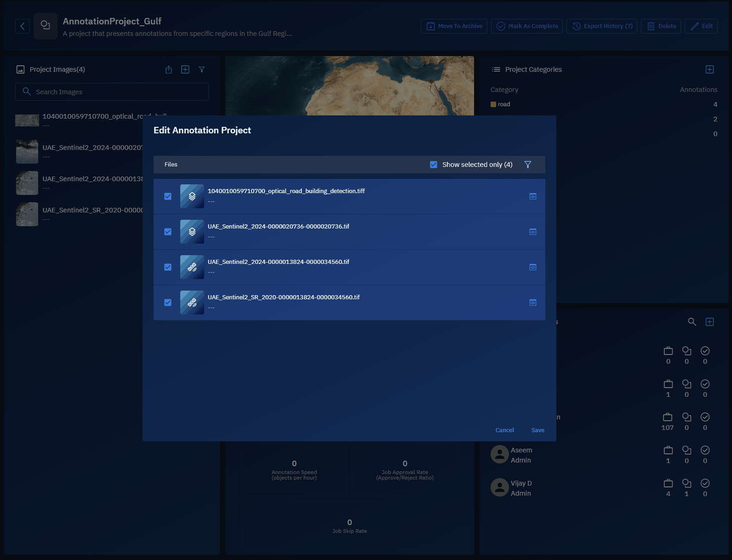Click the search icon in members panel
The image size is (732, 560).
point(692,322)
